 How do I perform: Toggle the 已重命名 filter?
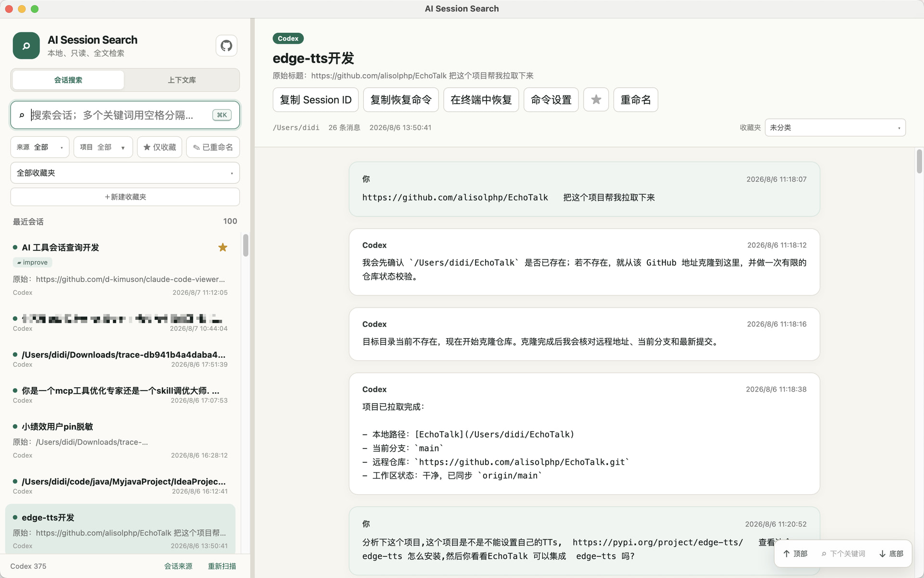213,147
